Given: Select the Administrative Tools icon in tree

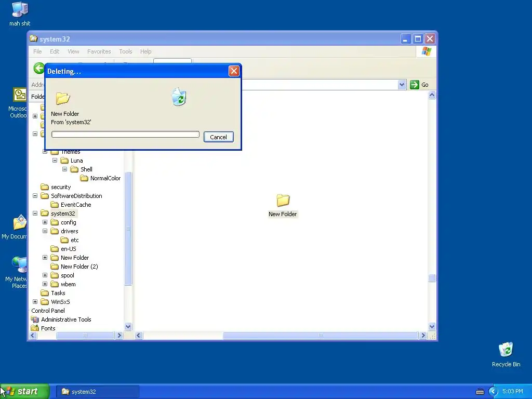Looking at the screenshot, I should click(35, 320).
